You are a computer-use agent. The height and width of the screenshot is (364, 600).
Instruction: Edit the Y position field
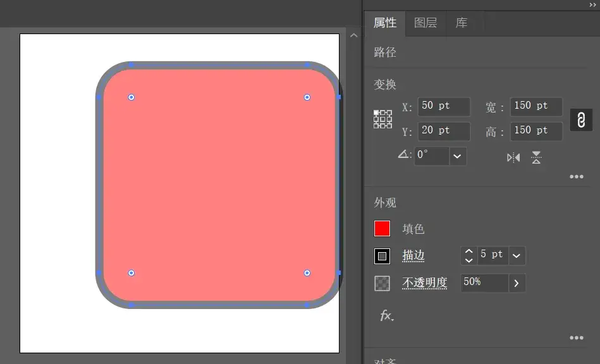point(444,131)
